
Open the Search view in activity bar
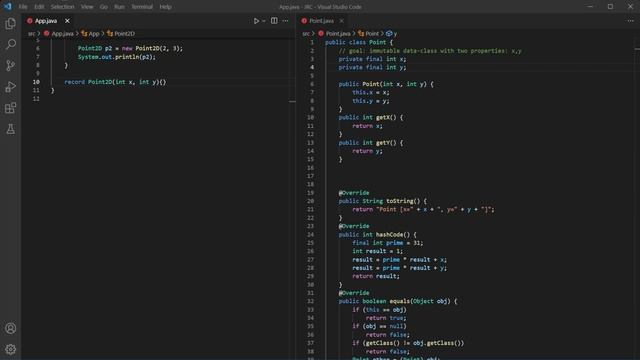(11, 44)
